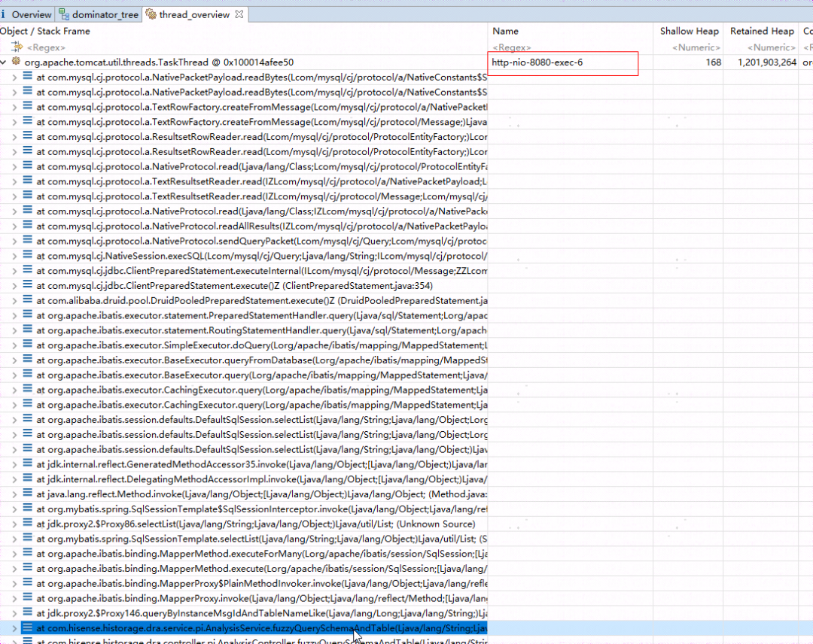
Task: Collapse the TaskThread @ 0x100014afee50 node
Action: point(4,62)
